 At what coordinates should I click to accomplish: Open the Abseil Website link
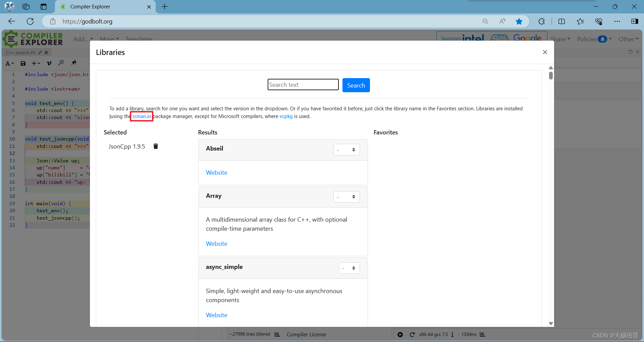(216, 173)
